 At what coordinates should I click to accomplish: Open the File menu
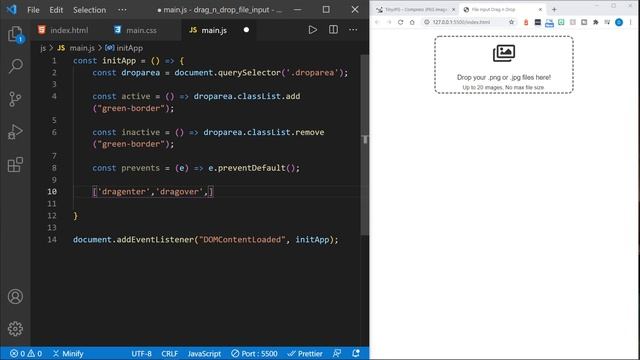coord(33,10)
